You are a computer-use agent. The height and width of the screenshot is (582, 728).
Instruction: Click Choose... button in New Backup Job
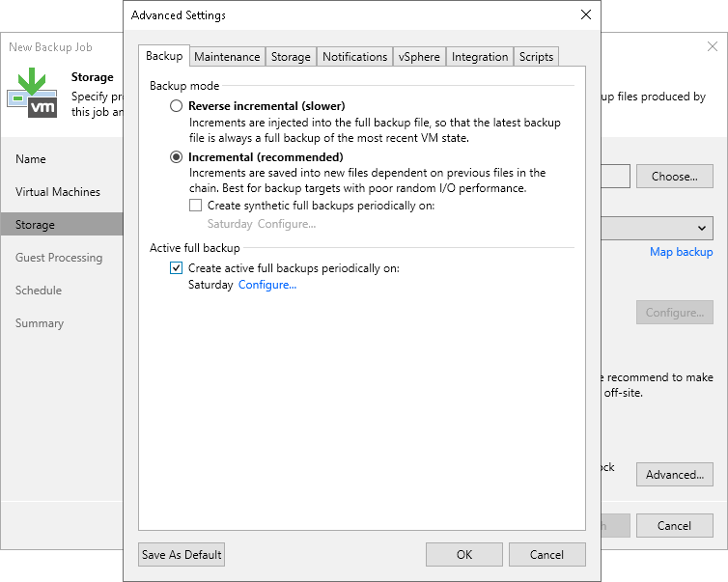pyautogui.click(x=675, y=177)
